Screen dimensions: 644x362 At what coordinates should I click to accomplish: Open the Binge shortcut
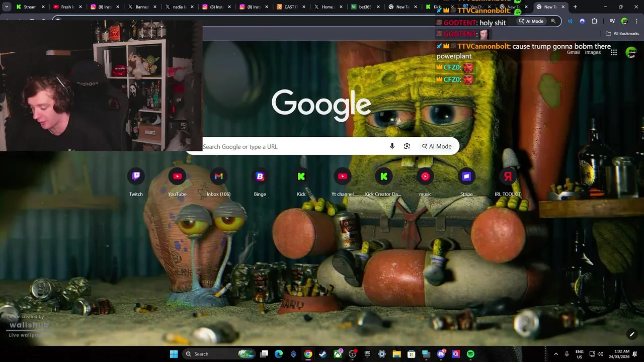pyautogui.click(x=260, y=182)
